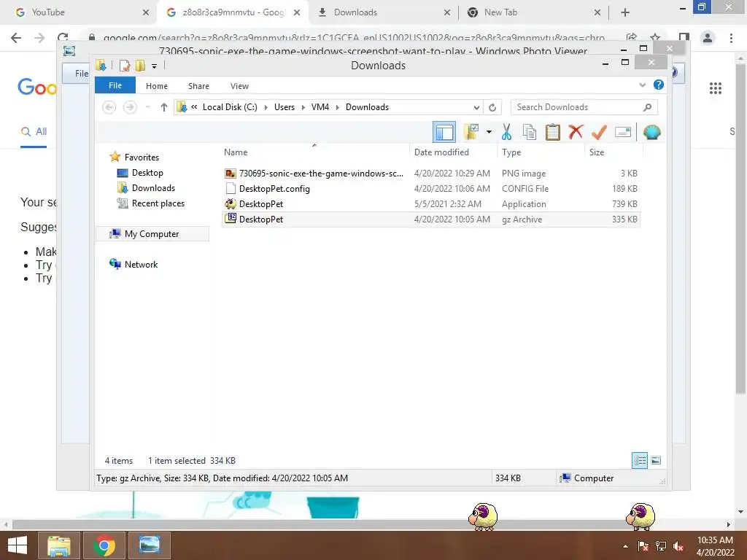This screenshot has width=747, height=560.
Task: Expand the chevron after Users in path
Action: point(303,107)
